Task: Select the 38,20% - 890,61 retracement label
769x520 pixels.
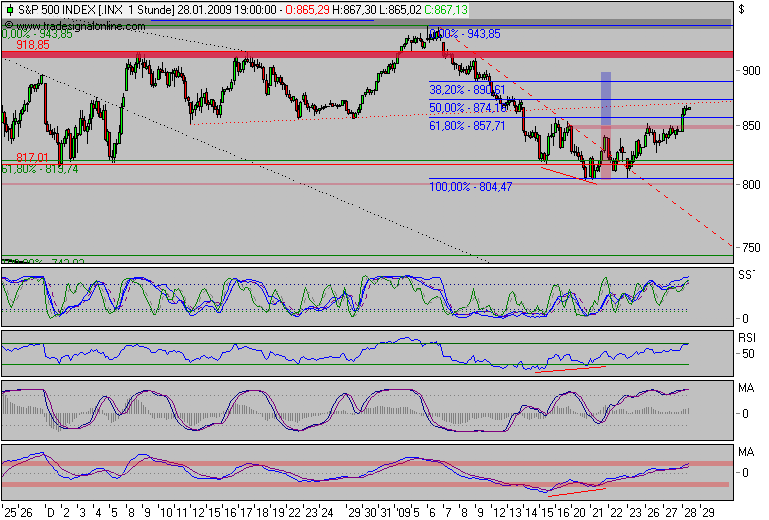Action: point(467,90)
